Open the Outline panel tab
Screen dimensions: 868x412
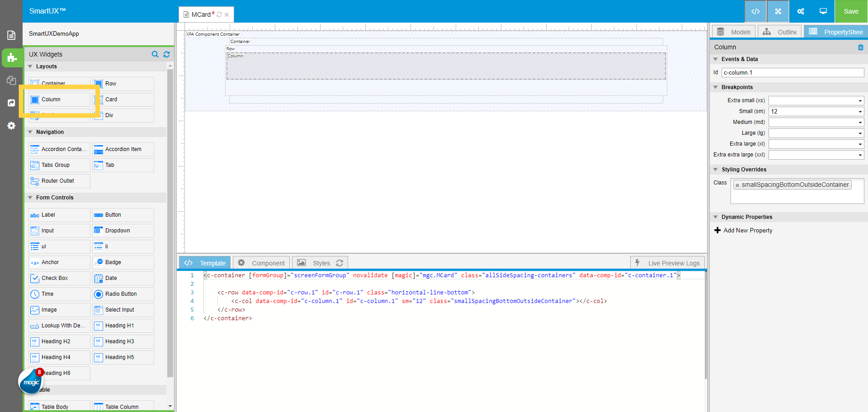click(x=779, y=32)
